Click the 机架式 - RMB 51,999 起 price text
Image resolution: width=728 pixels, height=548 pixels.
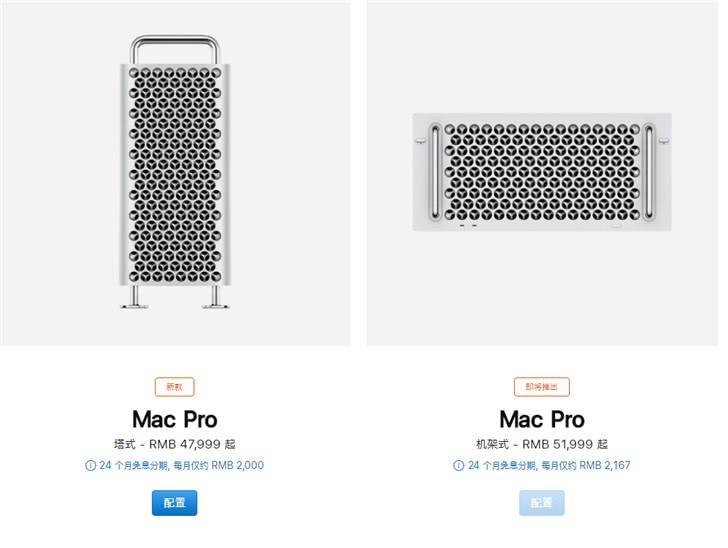point(542,444)
